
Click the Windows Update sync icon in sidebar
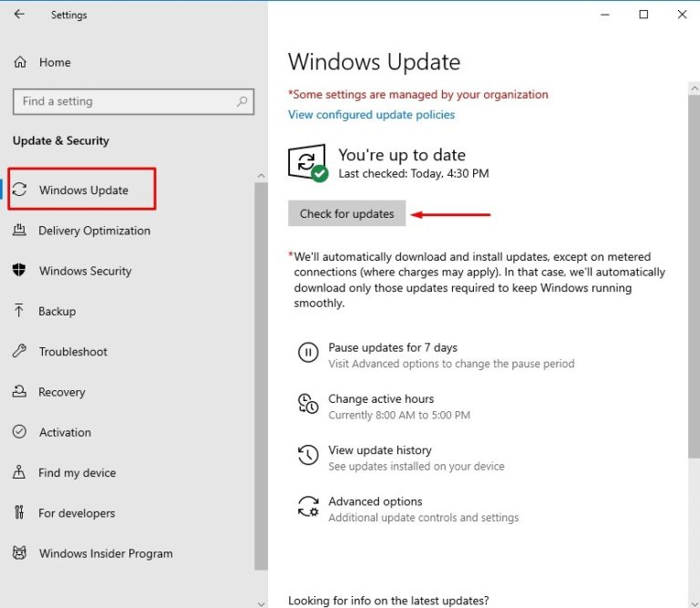pyautogui.click(x=19, y=190)
